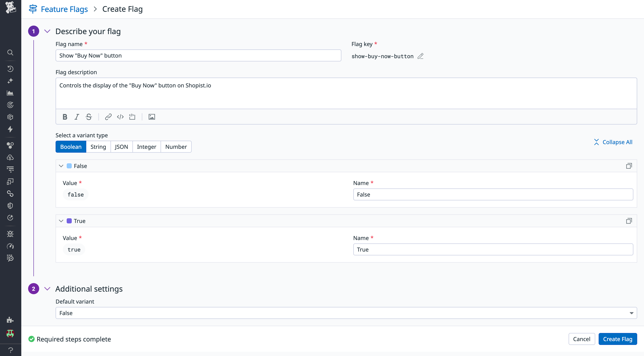Edit the flag key show-buy-now-button
Image resolution: width=644 pixels, height=356 pixels.
[421, 56]
